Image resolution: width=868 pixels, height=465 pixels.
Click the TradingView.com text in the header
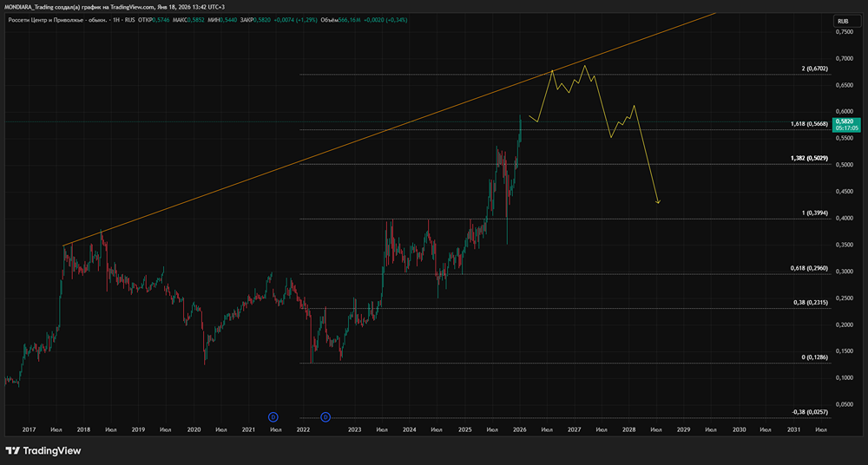click(136, 6)
